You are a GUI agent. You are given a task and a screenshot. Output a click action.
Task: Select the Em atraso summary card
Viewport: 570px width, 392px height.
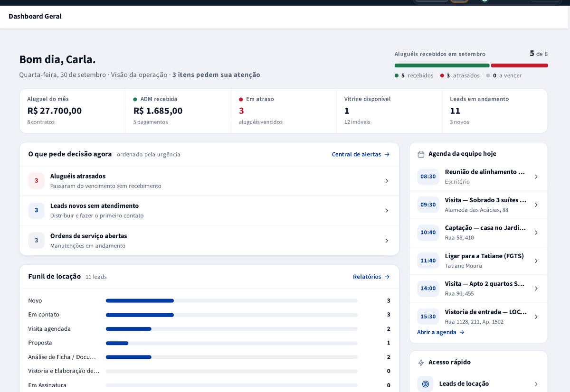(x=284, y=111)
